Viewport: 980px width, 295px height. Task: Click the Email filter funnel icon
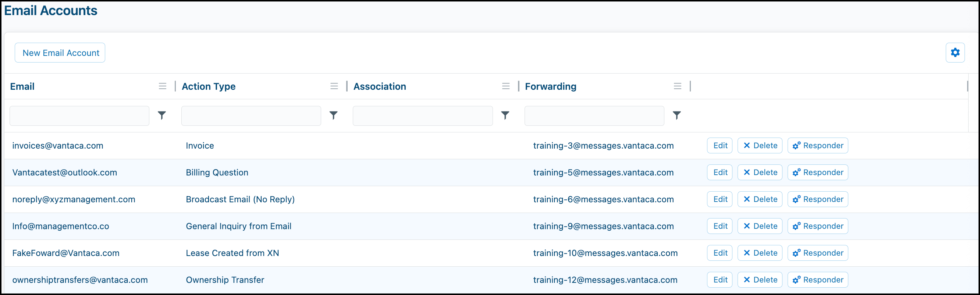coord(162,115)
